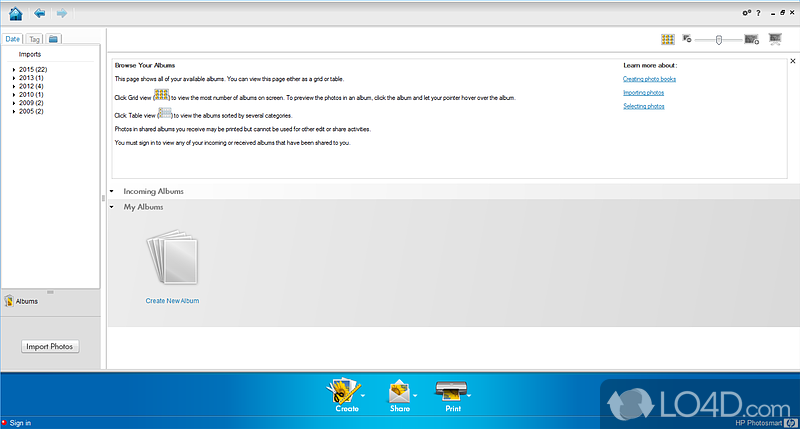Viewport: 800px width, 429px height.
Task: Click the Grid view icon in instructions
Action: (x=161, y=95)
